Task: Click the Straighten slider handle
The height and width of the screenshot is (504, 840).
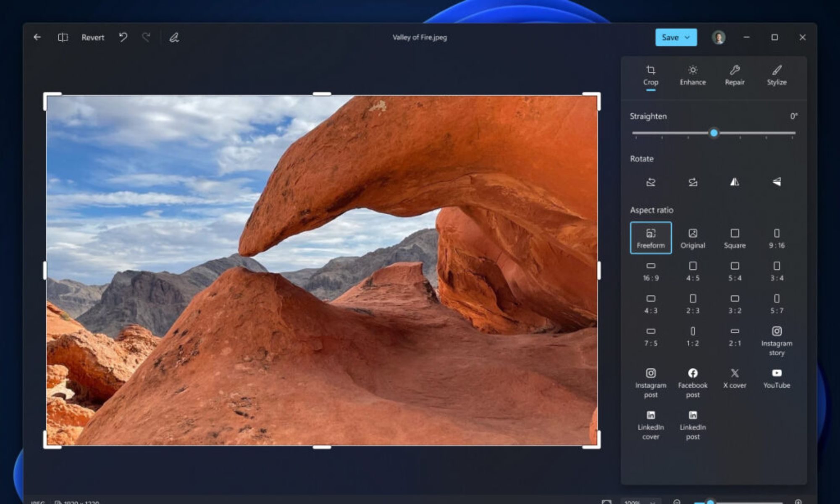Action: click(714, 133)
